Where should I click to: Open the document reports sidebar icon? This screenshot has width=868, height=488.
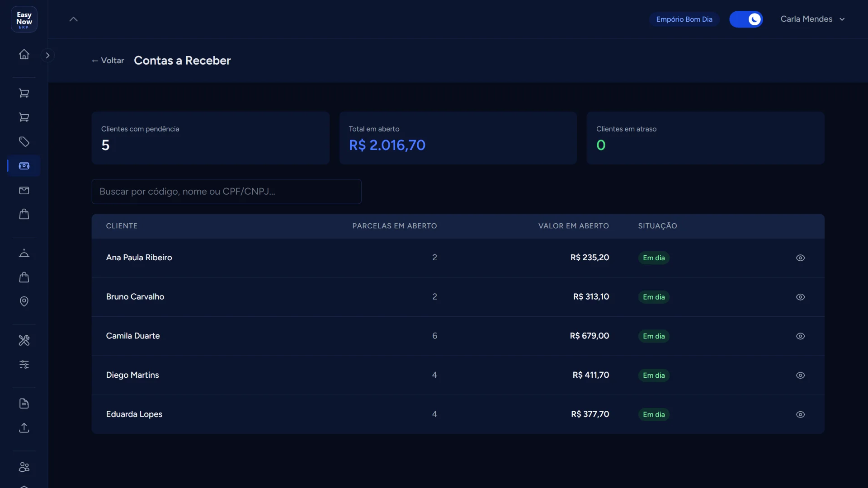click(24, 404)
